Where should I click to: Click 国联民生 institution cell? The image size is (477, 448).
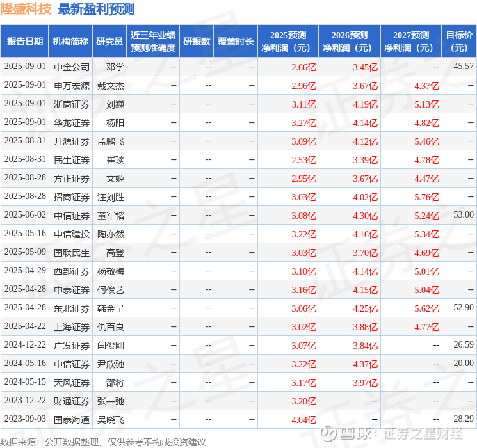point(72,253)
